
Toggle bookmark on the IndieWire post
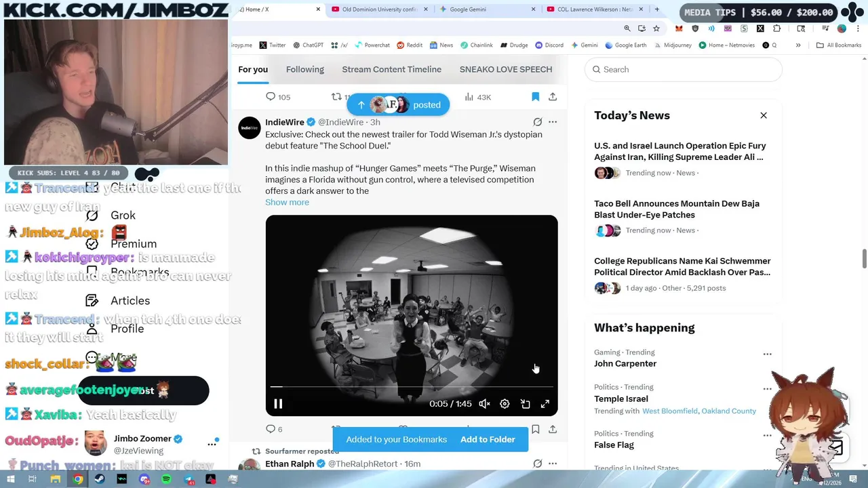point(535,429)
